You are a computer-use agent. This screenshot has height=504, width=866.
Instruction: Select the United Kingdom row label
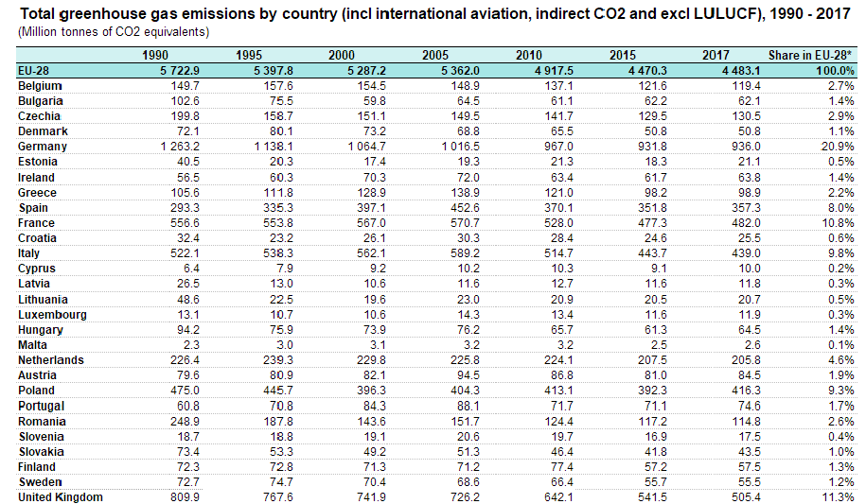[60, 496]
